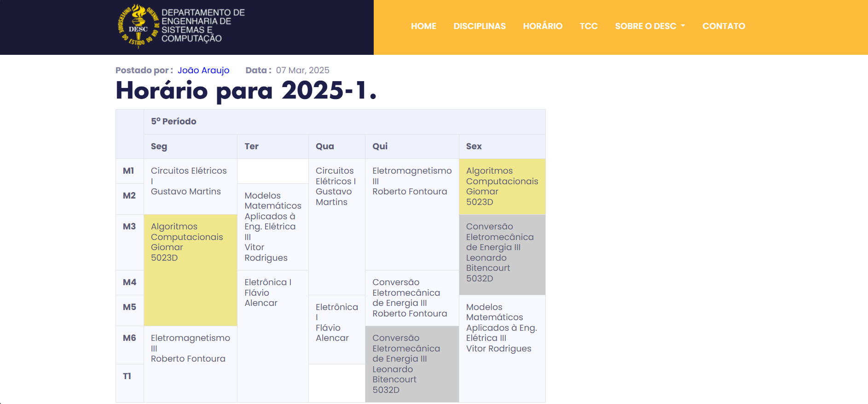Go to DISCIPLINAS page
The height and width of the screenshot is (404, 868).
pos(480,26)
